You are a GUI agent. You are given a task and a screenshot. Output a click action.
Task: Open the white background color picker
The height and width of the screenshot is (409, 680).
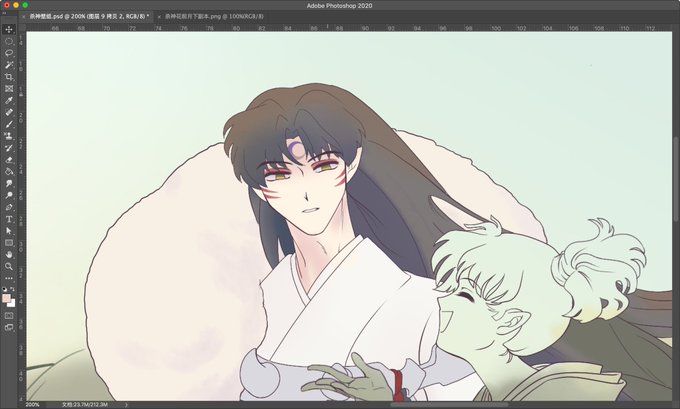[13, 304]
